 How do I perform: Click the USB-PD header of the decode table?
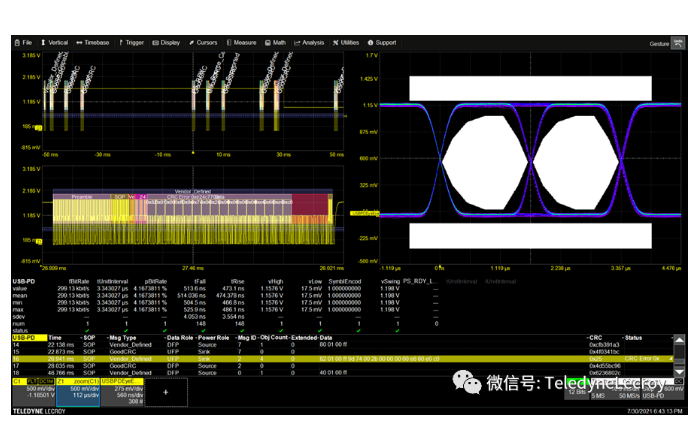pyautogui.click(x=22, y=338)
